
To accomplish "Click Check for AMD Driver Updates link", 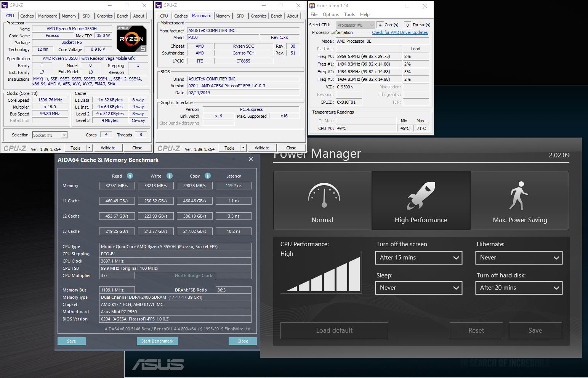I will pyautogui.click(x=400, y=32).
